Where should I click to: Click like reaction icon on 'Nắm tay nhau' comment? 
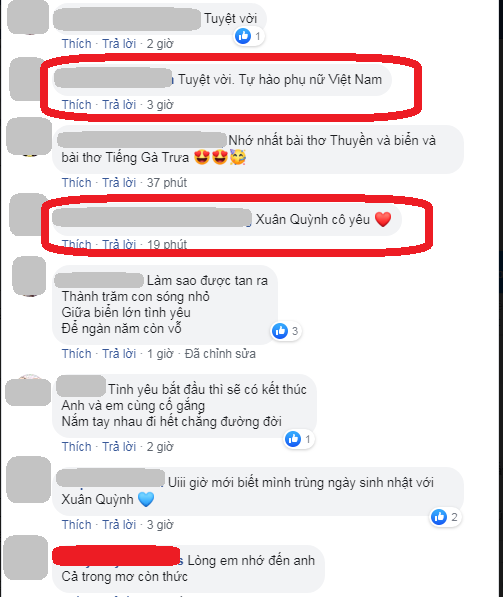[x=293, y=439]
